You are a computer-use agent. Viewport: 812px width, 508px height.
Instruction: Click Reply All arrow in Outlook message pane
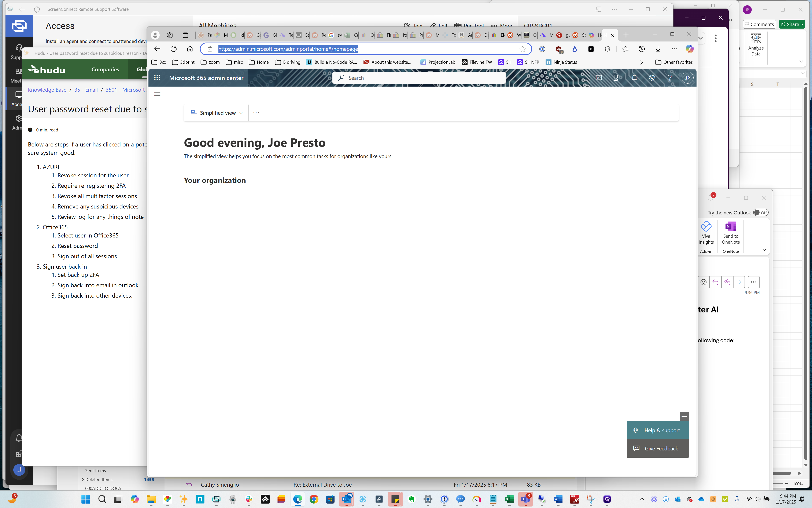point(727,282)
